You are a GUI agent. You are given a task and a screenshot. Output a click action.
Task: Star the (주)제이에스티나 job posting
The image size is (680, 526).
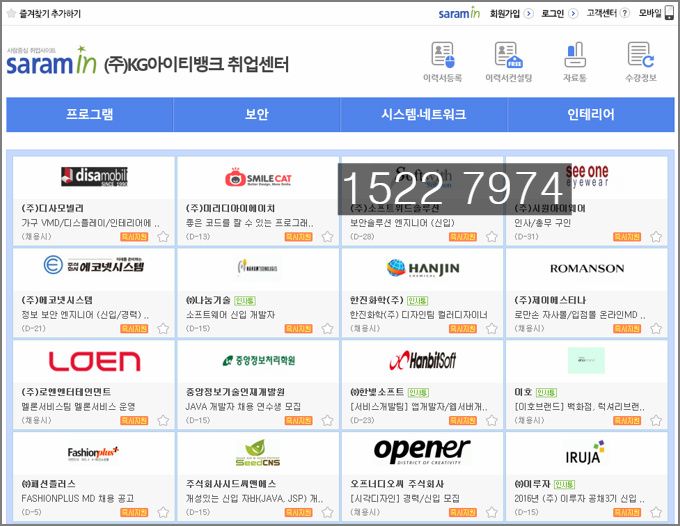656,329
